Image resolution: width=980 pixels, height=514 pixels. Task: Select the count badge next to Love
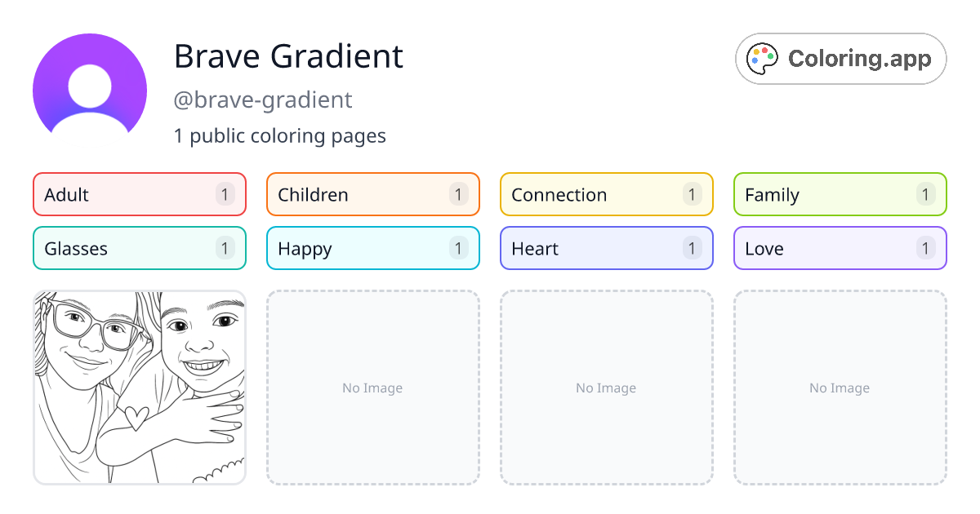point(925,248)
